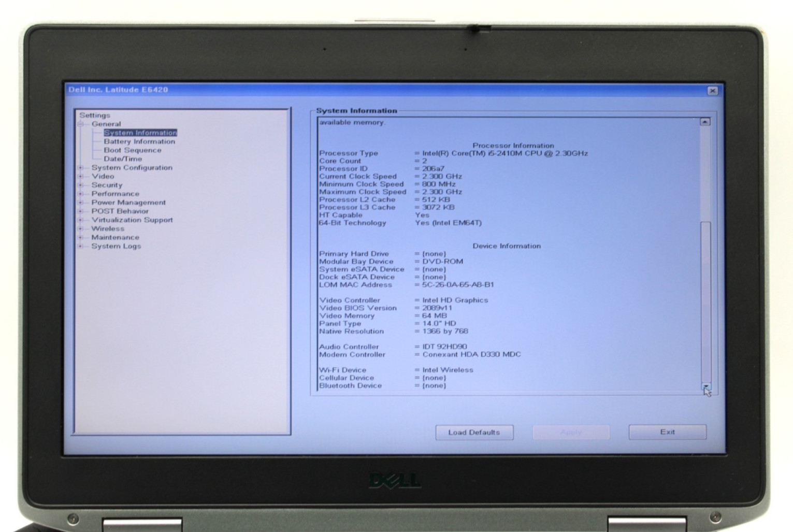This screenshot has height=532, width=793.
Task: Click the Native Resolution 1366 by 768 value
Action: click(x=445, y=332)
